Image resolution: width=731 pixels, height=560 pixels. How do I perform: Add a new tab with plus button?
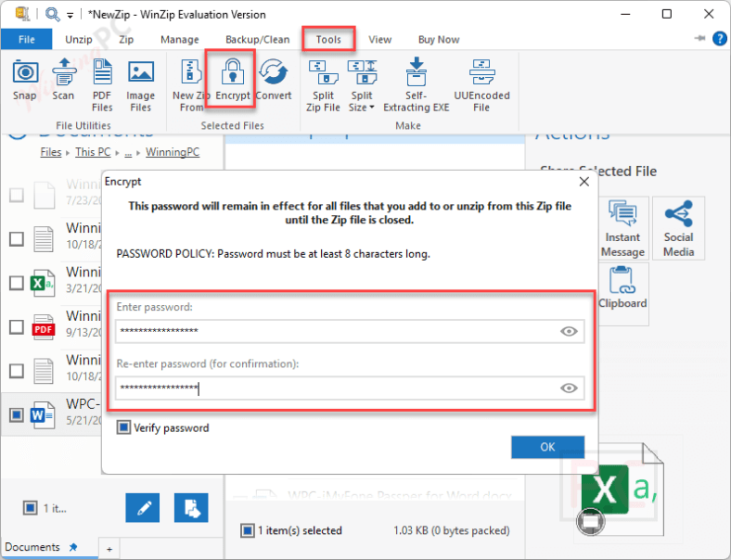click(109, 549)
